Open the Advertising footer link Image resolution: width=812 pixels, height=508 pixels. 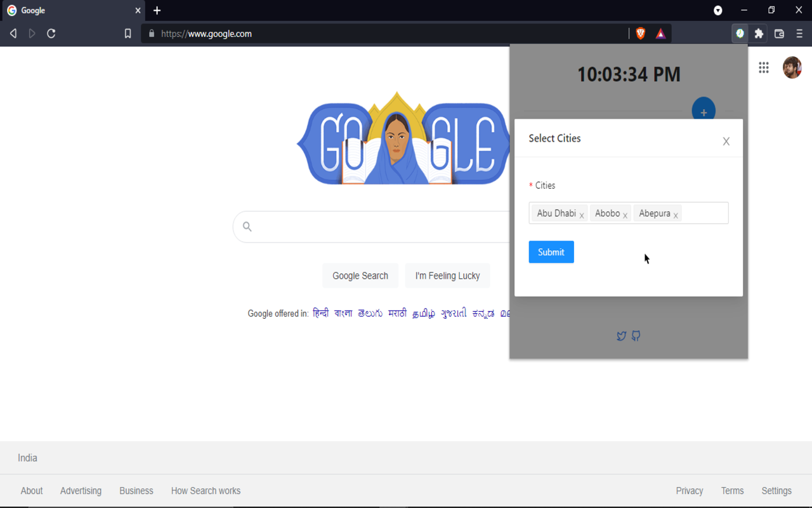(81, 491)
